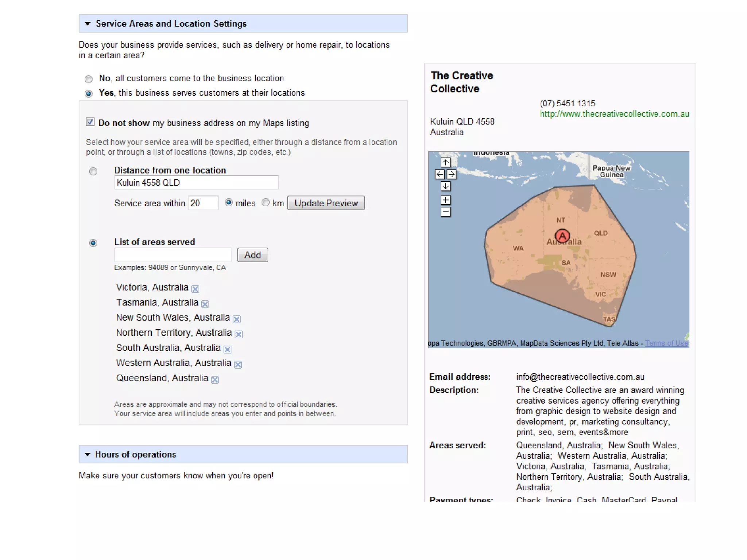747x560 pixels.
Task: Click the 'Areas served:' label in preview
Action: point(457,445)
